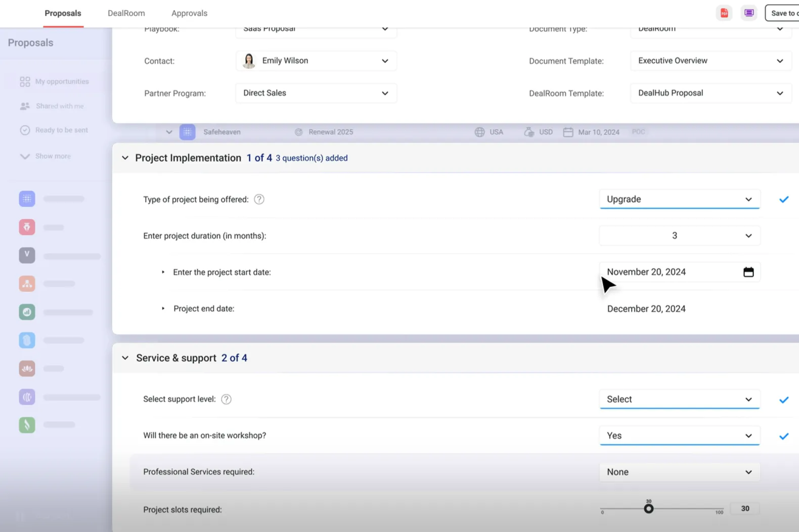Click the purple presentation icon in header
The width and height of the screenshot is (799, 532).
tap(749, 13)
